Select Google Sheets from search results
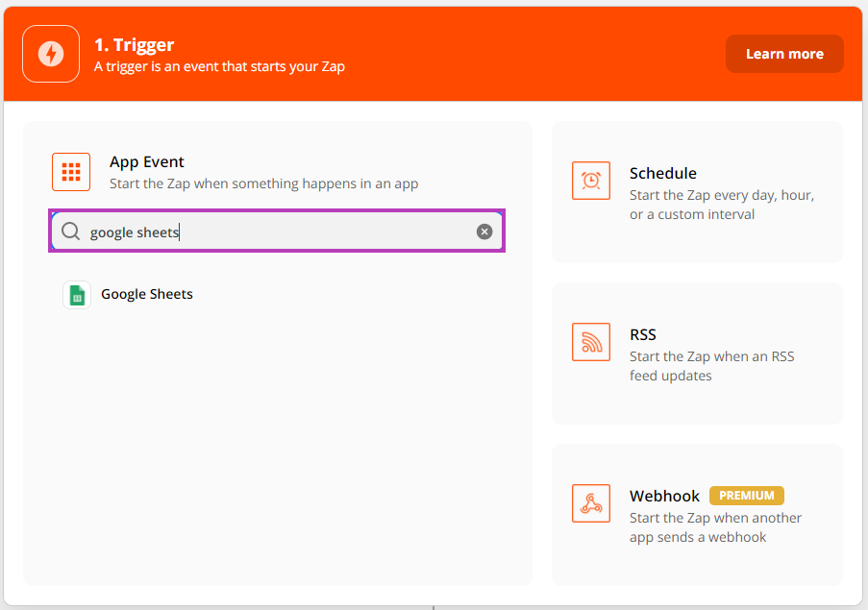The height and width of the screenshot is (610, 868). click(x=147, y=294)
